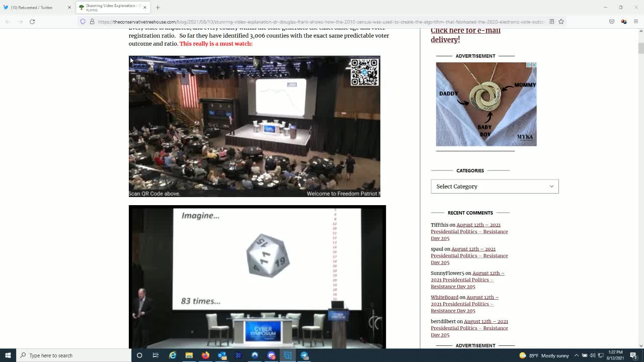
Task: Close the necklace advertisement
Action: point(534,65)
